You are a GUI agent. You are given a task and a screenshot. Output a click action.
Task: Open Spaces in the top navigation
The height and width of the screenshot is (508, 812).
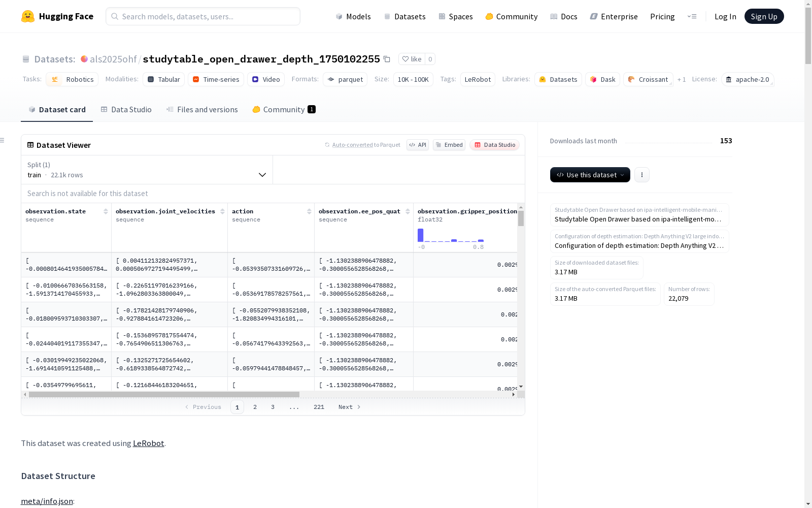coord(455,16)
